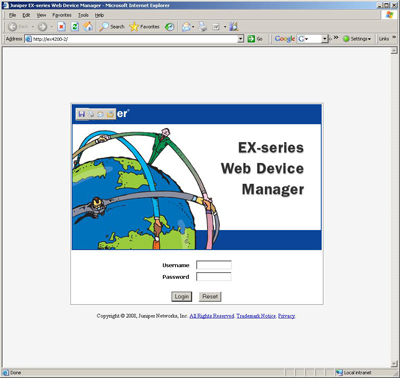Expand the Address bar dropdown arrow
Screen dimensions: 400x378
pyautogui.click(x=241, y=39)
